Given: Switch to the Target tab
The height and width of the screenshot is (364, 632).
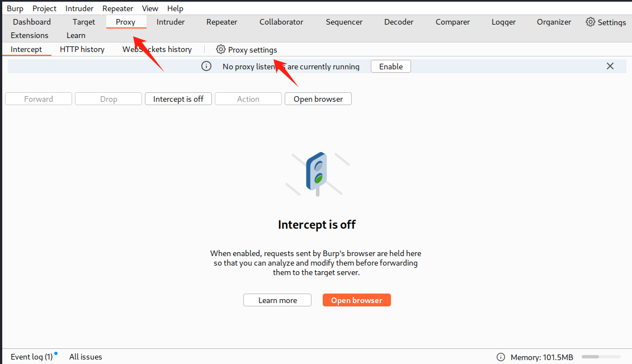Looking at the screenshot, I should coord(84,22).
